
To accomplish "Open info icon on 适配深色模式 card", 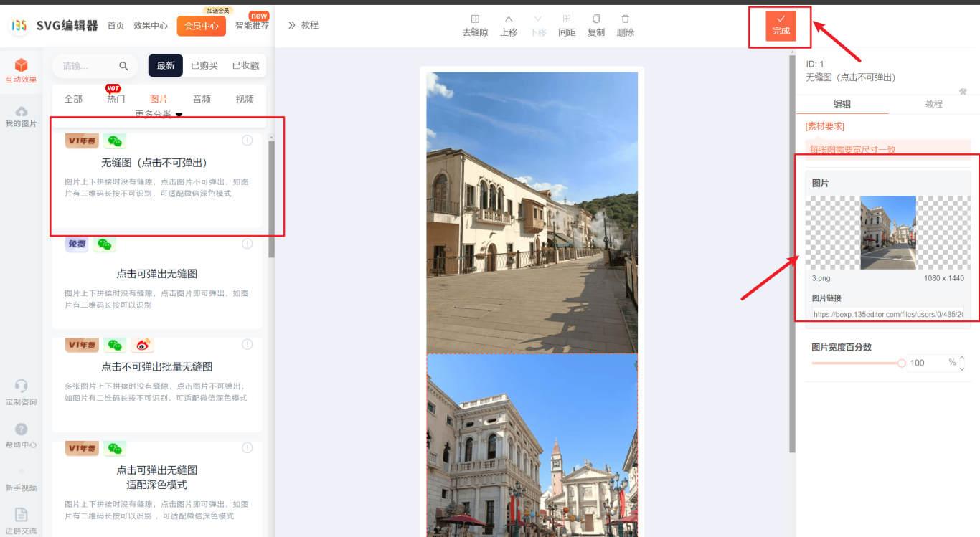I will click(248, 448).
